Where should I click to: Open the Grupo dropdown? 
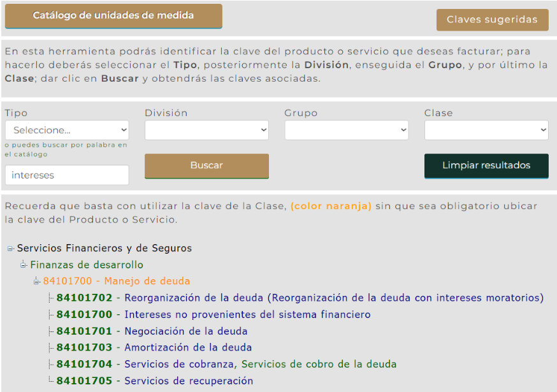(346, 130)
